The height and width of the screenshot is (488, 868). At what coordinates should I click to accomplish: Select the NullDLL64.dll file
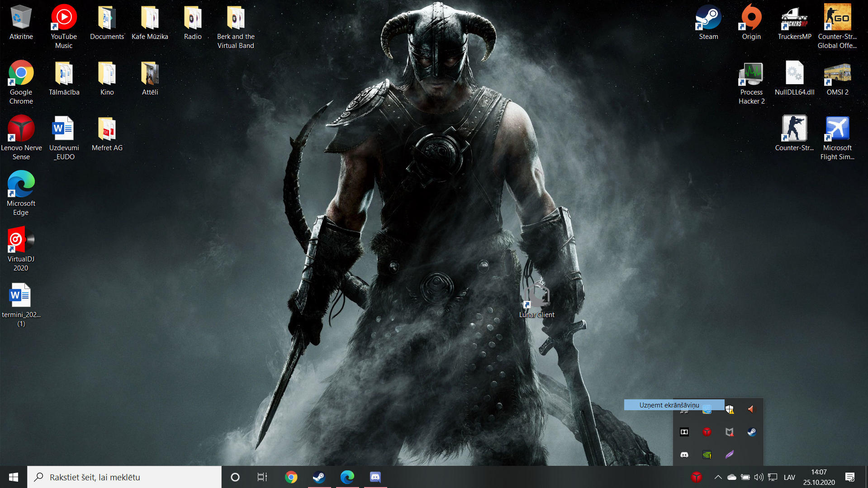click(x=794, y=78)
